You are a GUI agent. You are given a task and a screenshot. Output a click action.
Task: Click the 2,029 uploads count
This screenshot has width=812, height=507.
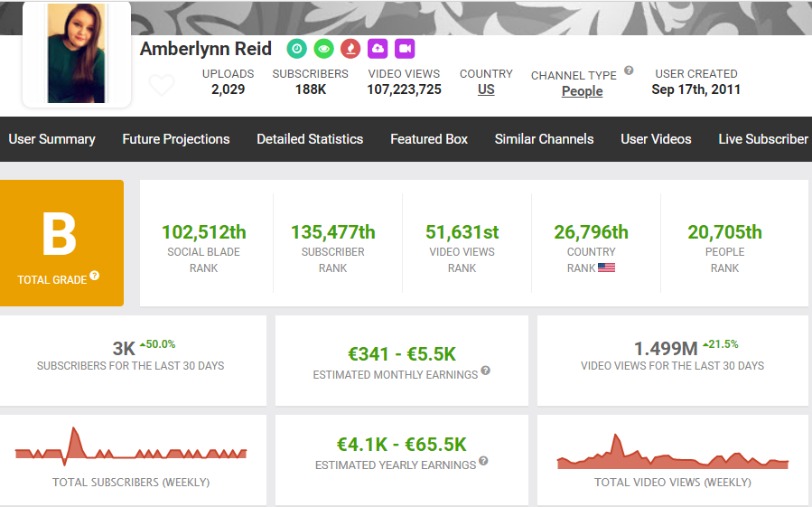(228, 89)
